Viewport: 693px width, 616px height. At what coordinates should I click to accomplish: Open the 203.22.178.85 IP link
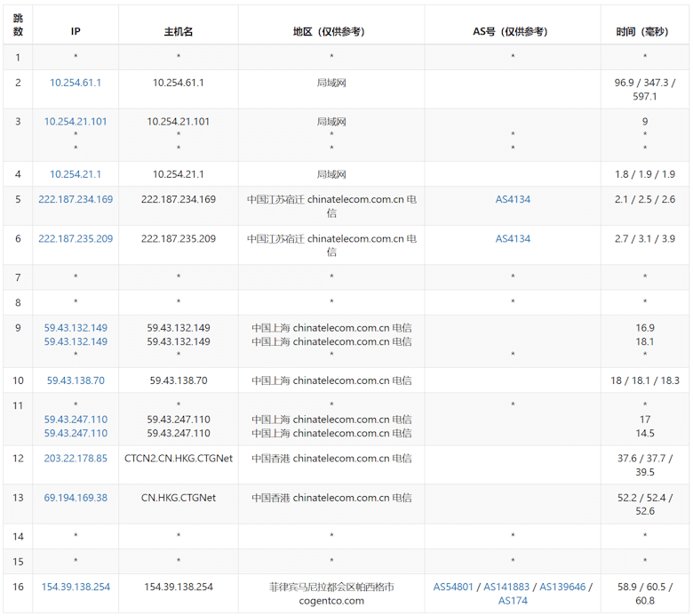76,459
